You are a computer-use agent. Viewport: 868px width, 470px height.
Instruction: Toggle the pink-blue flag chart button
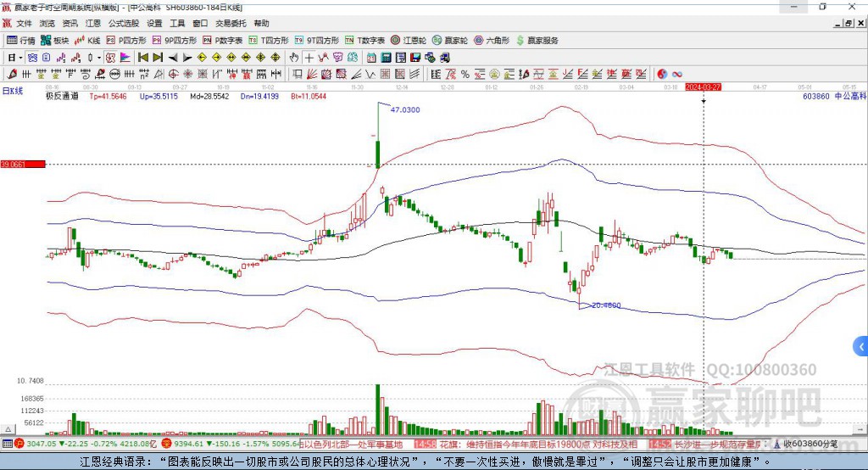(x=125, y=58)
